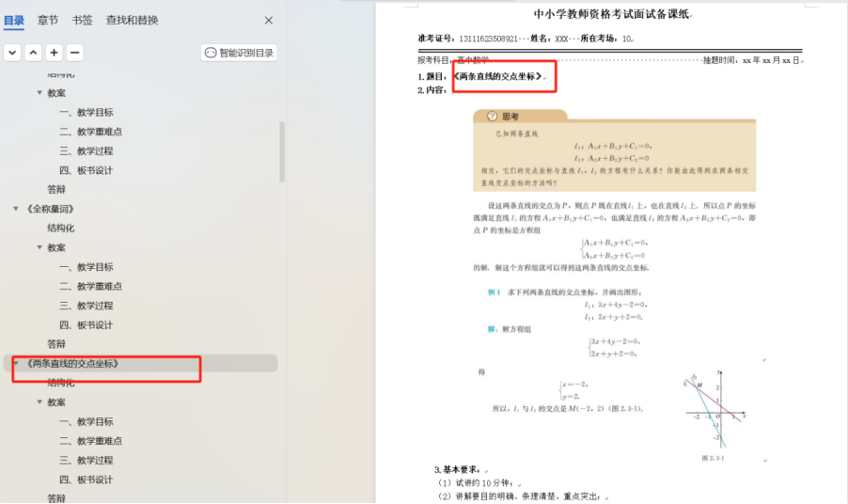Select the highlighted 《两条直线的交点坐标》 outline entry

pos(73,363)
